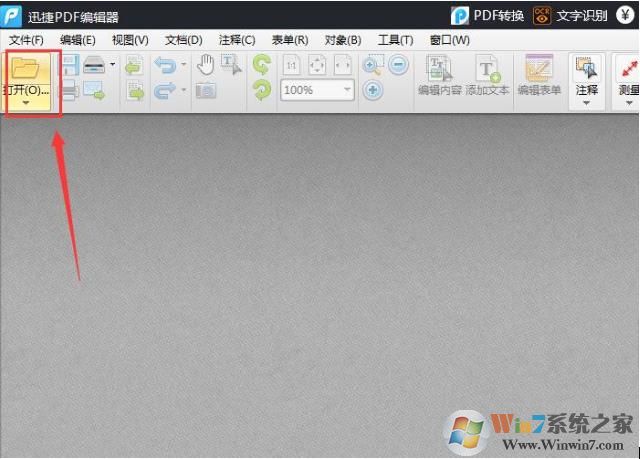Expand the Annotation (注释) toolbar dropdown
The width and height of the screenshot is (640, 459).
pyautogui.click(x=587, y=103)
